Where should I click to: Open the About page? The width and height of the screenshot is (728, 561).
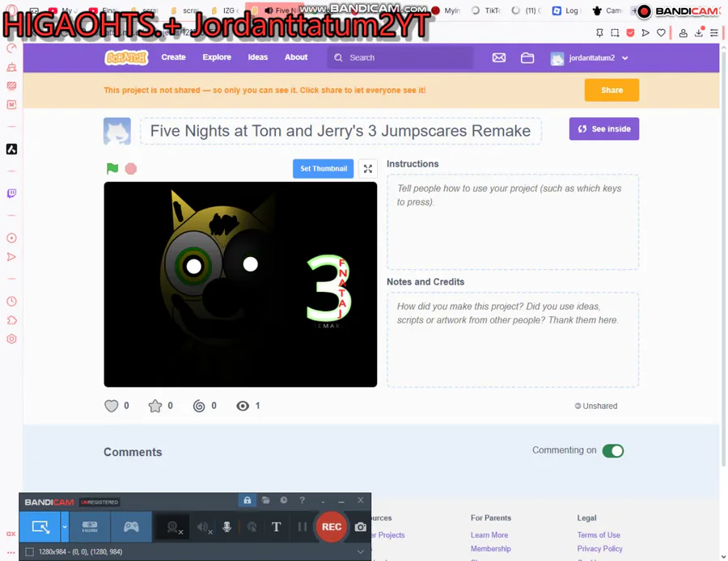point(296,57)
